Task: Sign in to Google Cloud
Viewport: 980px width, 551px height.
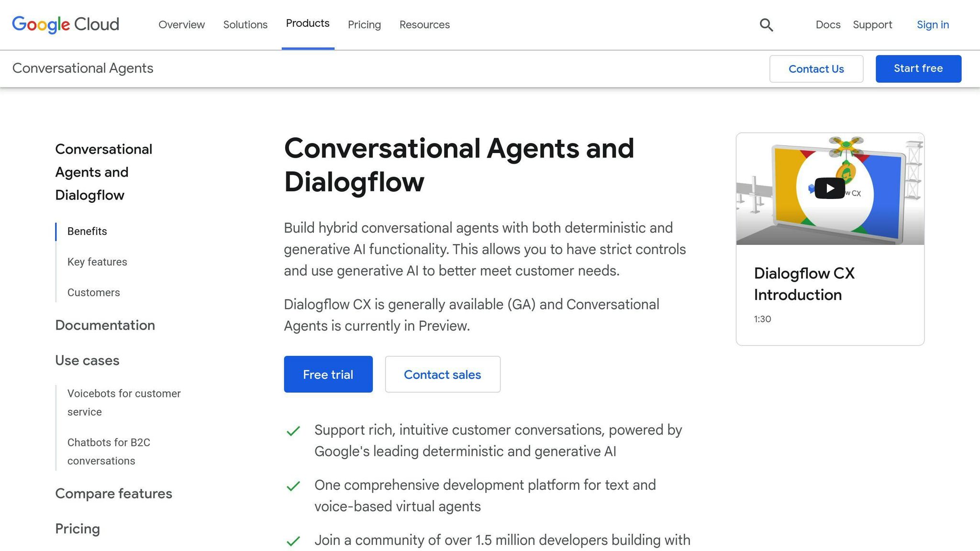Action: (x=932, y=24)
